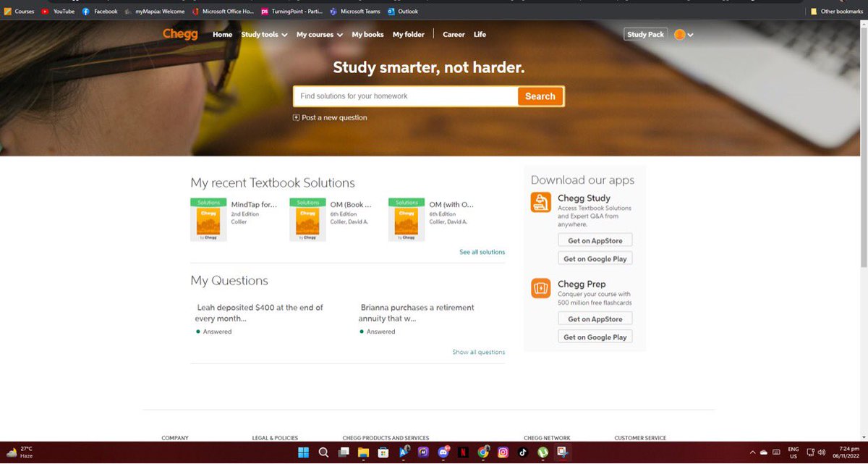
Task: Open uTorrent from the taskbar
Action: 542,452
